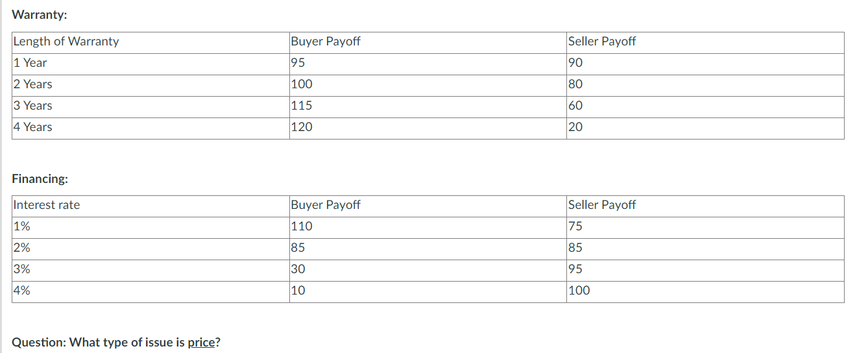The width and height of the screenshot is (868, 353).
Task: Click seller payoff 20 for 4 Years
Action: coord(575,127)
